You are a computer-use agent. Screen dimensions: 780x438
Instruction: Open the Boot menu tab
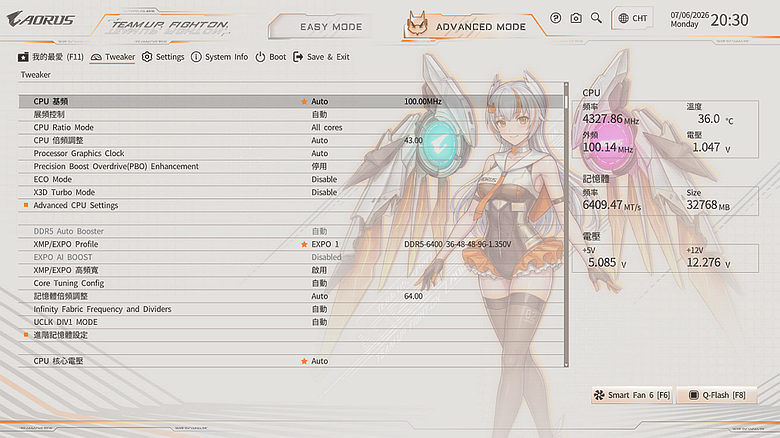pos(271,57)
